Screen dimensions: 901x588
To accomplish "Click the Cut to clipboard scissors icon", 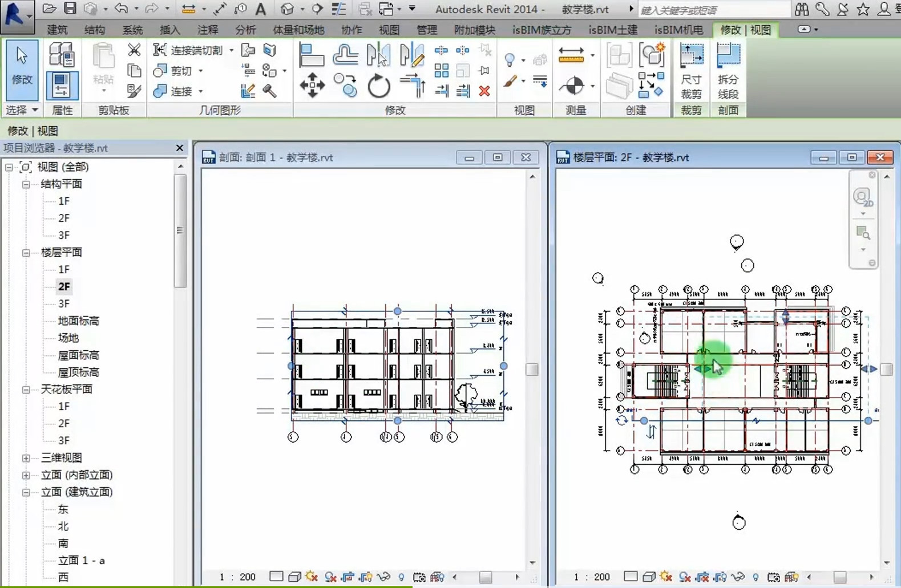I will click(134, 50).
